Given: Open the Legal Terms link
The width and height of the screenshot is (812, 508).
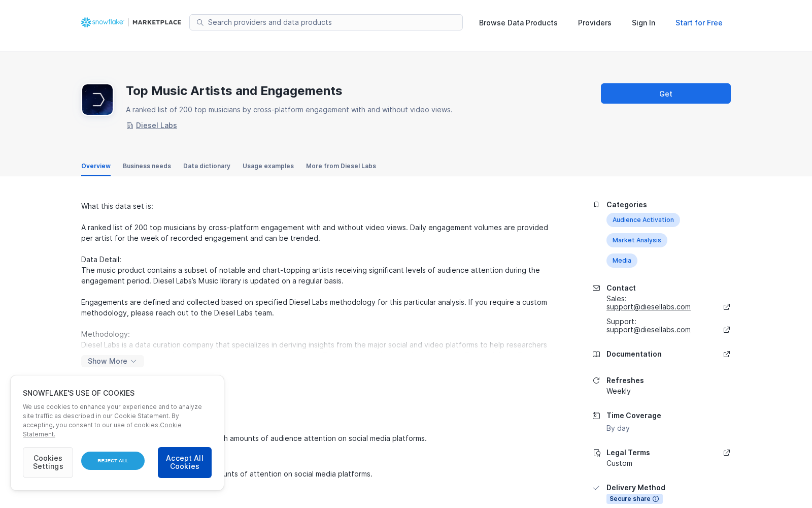Looking at the screenshot, I should point(628,453).
